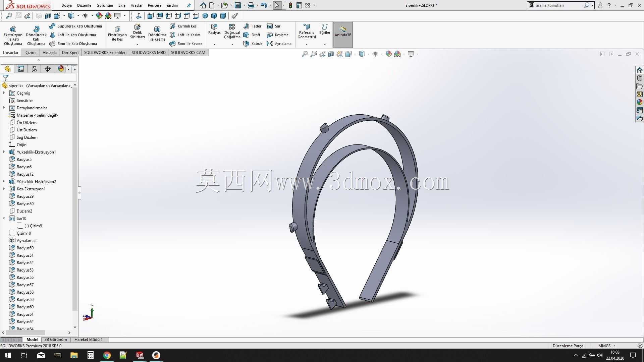This screenshot has height=362, width=644.
Task: Select Döndürme ile Kesme tool
Action: pos(157,34)
